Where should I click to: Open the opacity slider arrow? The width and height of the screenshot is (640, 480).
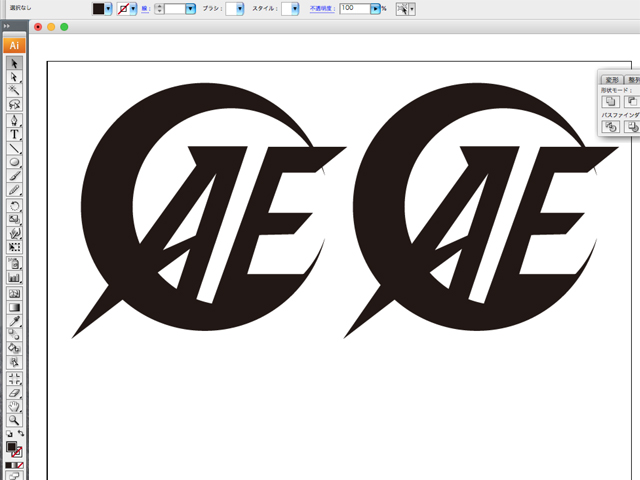click(375, 9)
